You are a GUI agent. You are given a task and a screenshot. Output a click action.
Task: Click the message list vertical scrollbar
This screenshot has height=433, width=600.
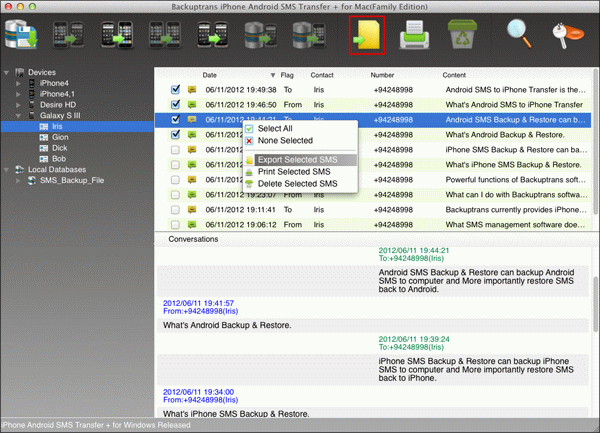[595, 142]
